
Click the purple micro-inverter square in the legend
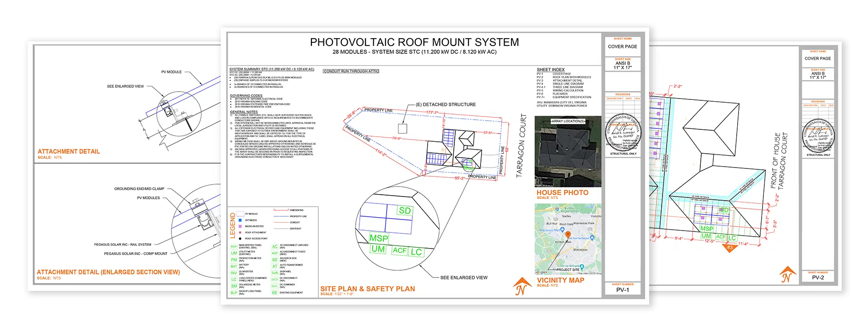pyautogui.click(x=240, y=226)
